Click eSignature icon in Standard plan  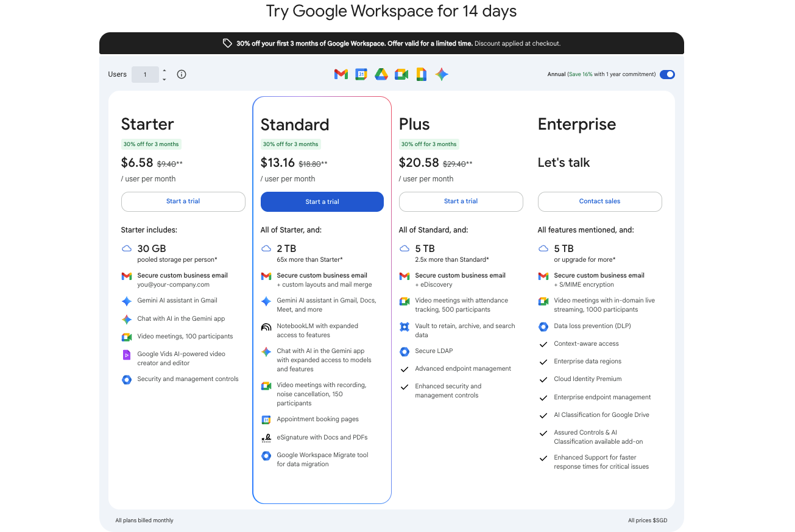pyautogui.click(x=266, y=438)
